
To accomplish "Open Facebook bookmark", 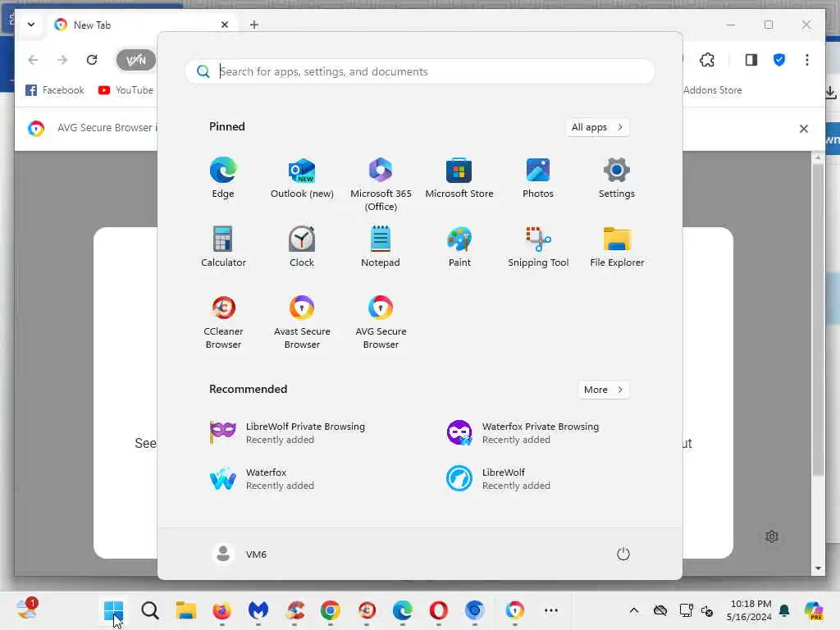I will (55, 90).
